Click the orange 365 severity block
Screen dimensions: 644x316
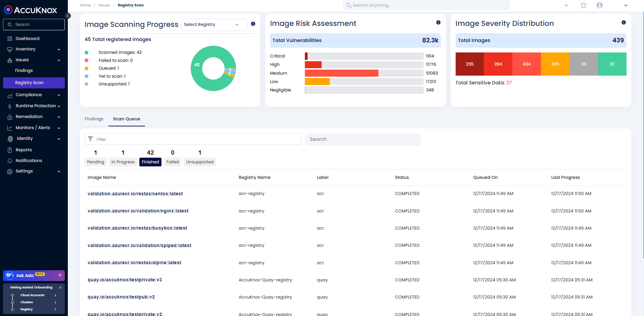[x=555, y=64]
